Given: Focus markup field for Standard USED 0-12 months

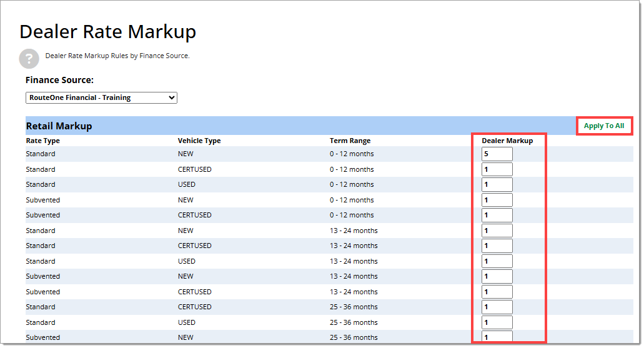Looking at the screenshot, I should (497, 184).
